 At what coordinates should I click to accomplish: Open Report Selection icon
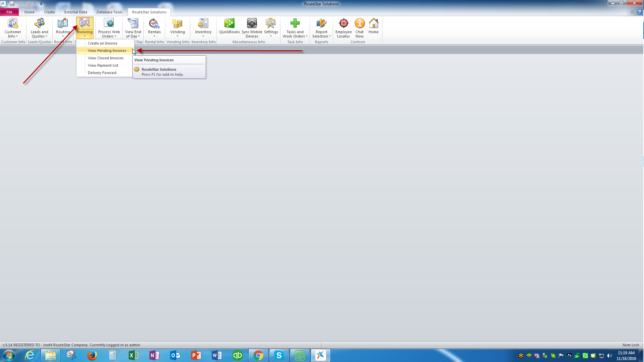[x=321, y=23]
